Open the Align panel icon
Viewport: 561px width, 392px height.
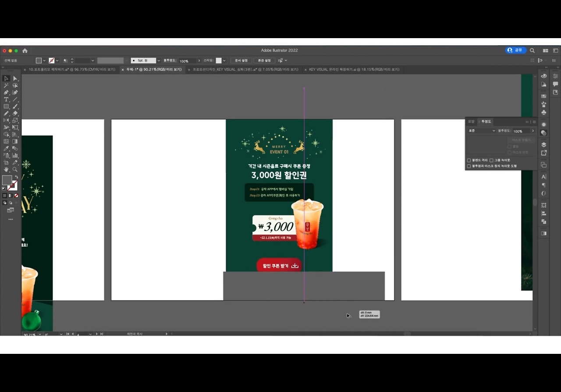tap(544, 214)
